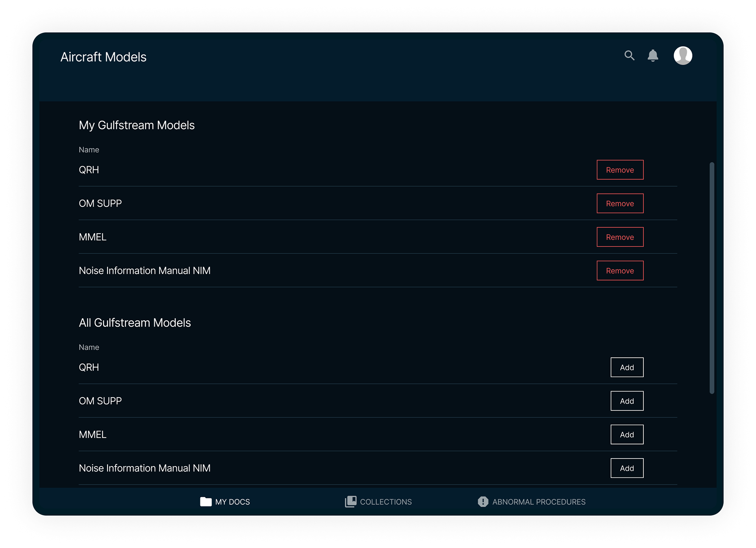Click Name column header under All Gulfstream Models
The height and width of the screenshot is (548, 756).
(89, 347)
